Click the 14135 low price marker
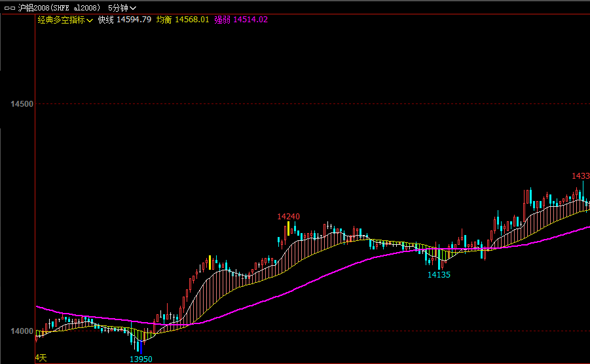Screen dimensions: 590x364 coord(439,275)
